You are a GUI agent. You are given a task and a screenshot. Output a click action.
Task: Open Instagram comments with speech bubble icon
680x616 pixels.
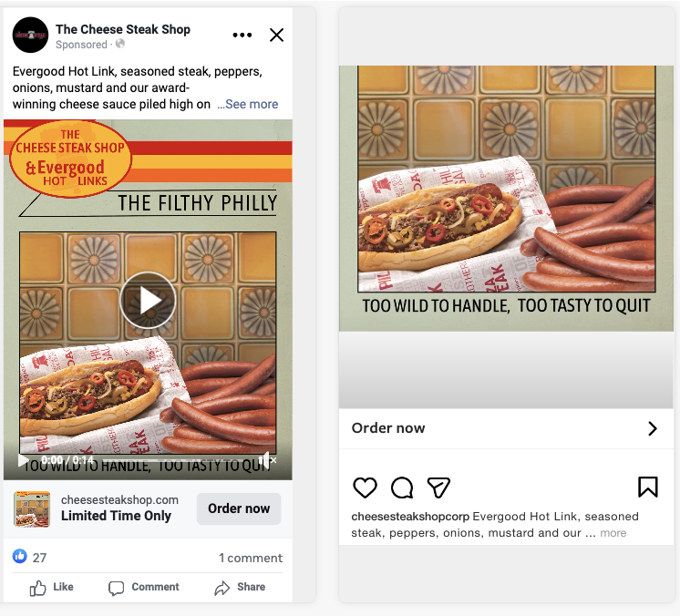(402, 488)
